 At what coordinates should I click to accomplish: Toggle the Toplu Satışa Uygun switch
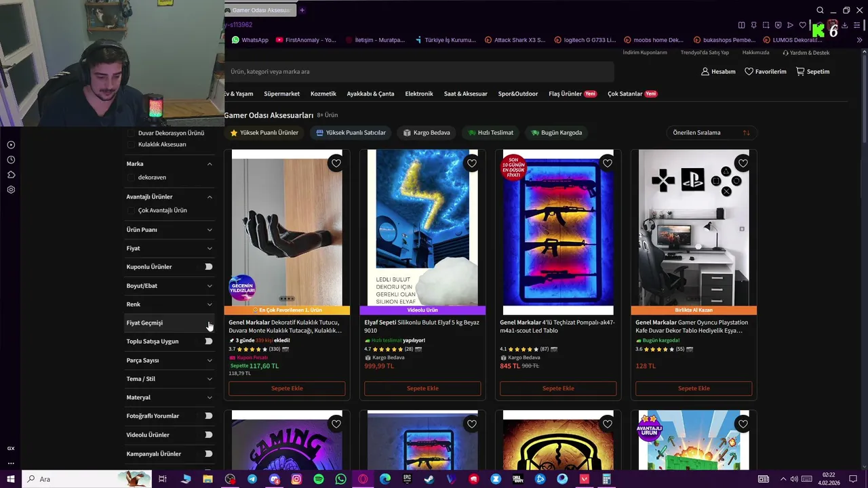point(209,342)
